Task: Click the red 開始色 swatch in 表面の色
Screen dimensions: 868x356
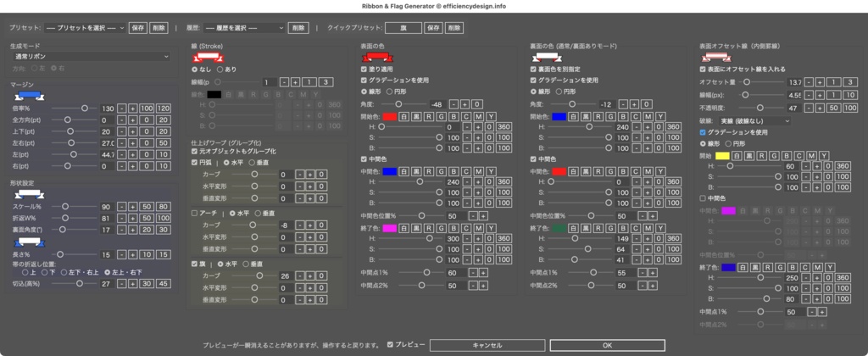Action: [390, 117]
